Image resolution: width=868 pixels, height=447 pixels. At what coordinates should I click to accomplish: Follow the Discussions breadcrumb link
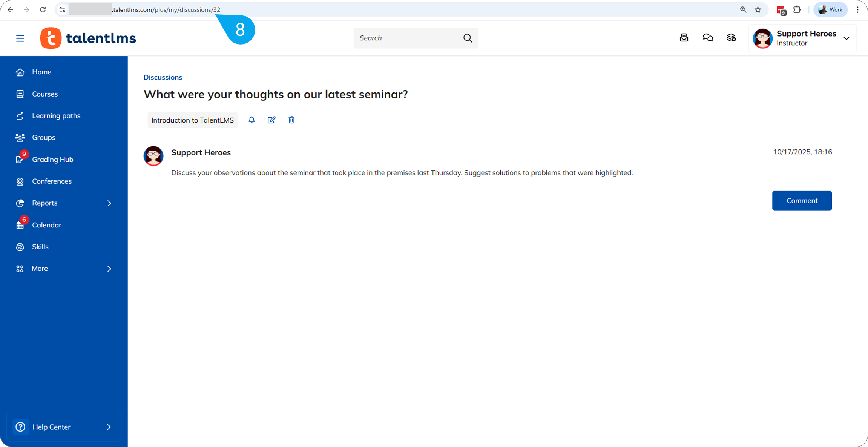coord(163,77)
